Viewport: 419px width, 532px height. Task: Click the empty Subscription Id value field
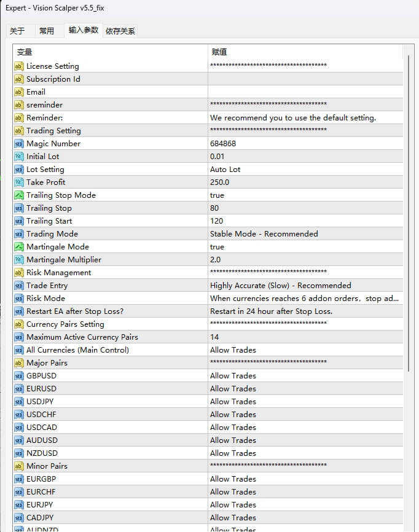pyautogui.click(x=276, y=79)
